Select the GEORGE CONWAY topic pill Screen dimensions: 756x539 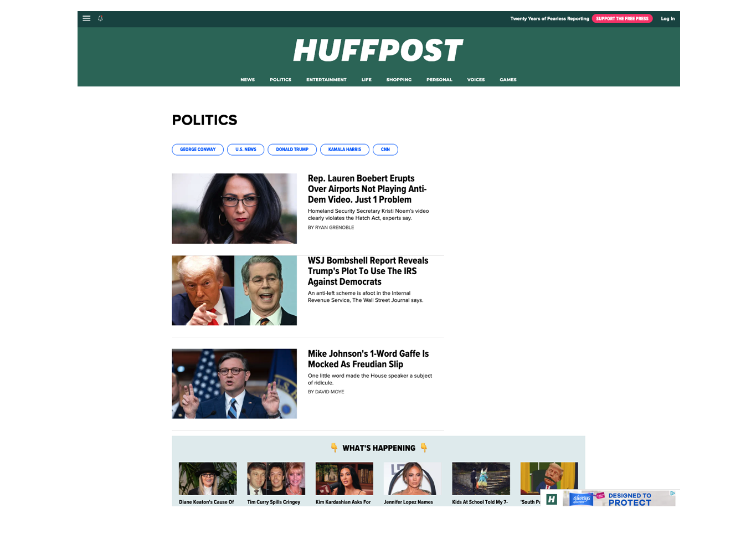pyautogui.click(x=198, y=149)
